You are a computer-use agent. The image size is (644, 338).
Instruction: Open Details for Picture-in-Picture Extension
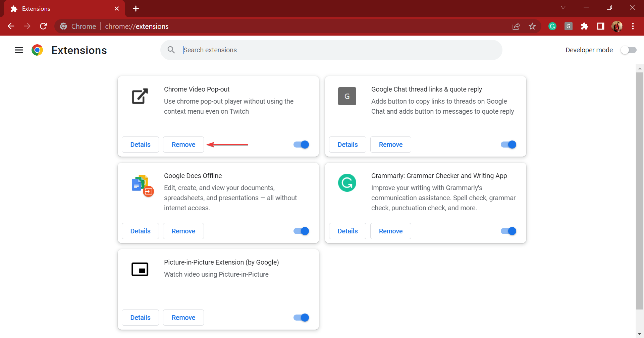[140, 318]
